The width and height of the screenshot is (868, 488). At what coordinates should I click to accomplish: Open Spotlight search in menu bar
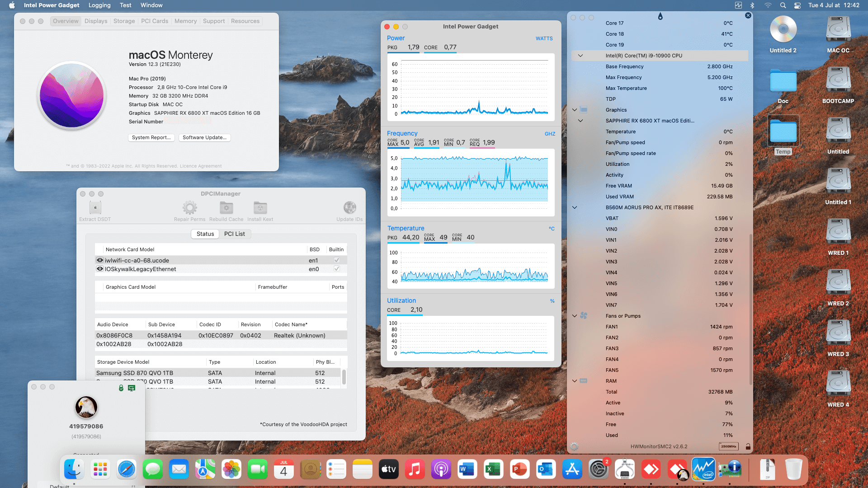coord(783,5)
